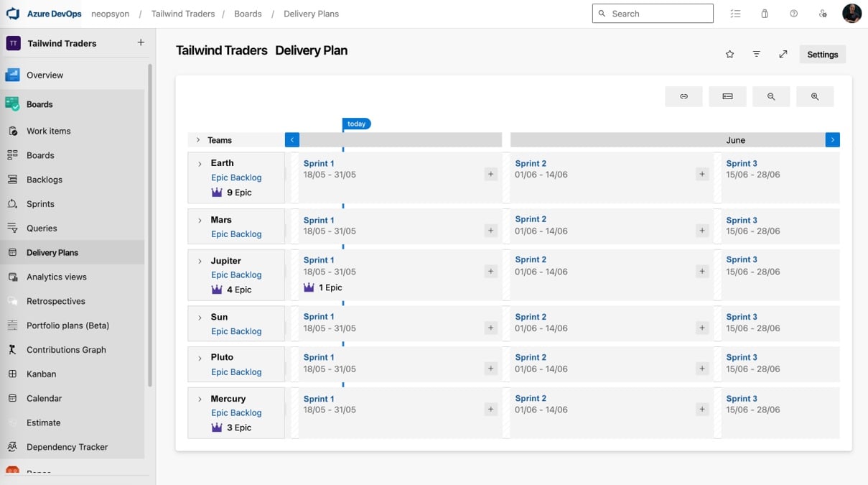The width and height of the screenshot is (868, 485).
Task: Switch to the Boards breadcrumb item
Action: 248,13
